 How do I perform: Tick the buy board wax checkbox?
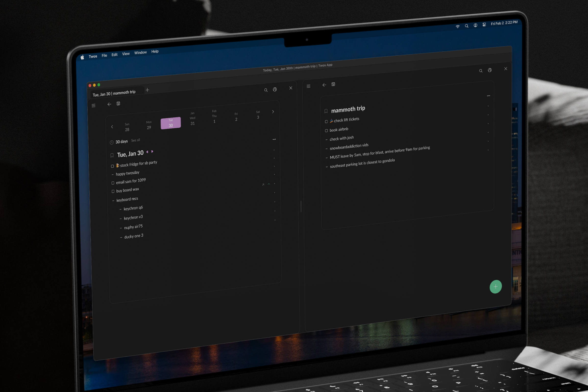click(x=113, y=191)
